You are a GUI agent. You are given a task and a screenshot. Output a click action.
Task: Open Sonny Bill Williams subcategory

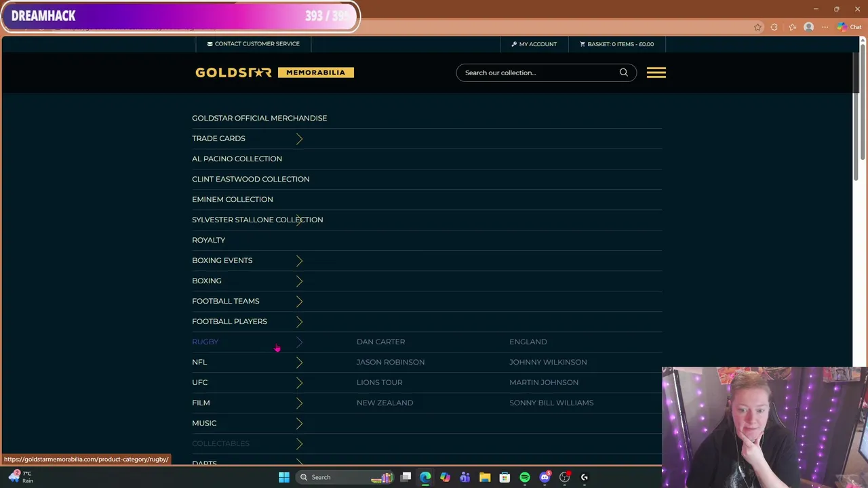pyautogui.click(x=551, y=403)
